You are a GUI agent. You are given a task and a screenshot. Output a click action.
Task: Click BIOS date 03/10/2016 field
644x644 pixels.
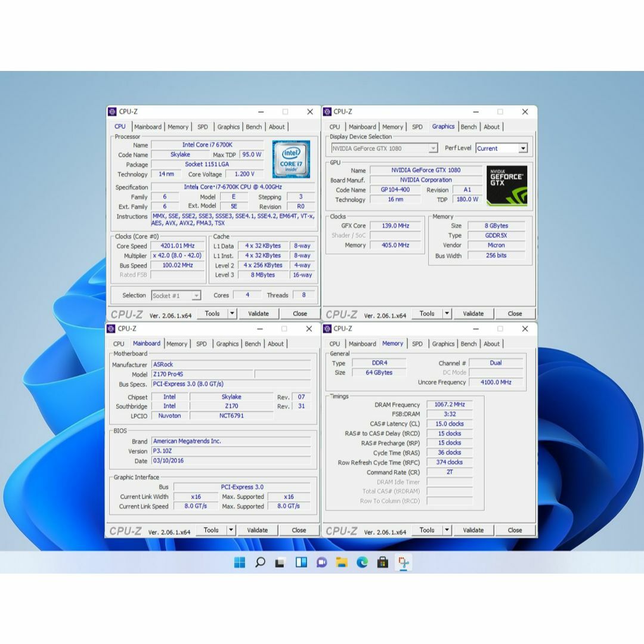[x=231, y=461]
